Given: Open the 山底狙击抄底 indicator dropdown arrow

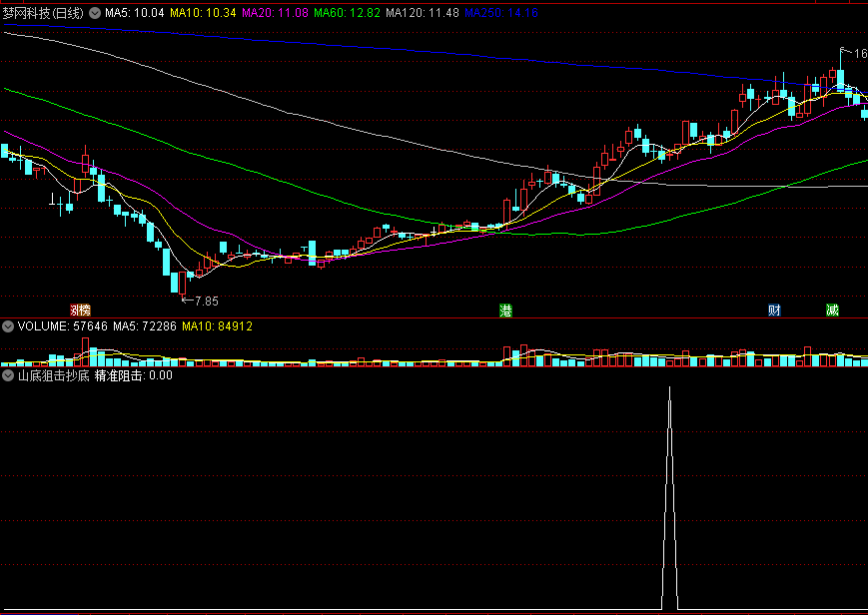Looking at the screenshot, I should 8,375.
